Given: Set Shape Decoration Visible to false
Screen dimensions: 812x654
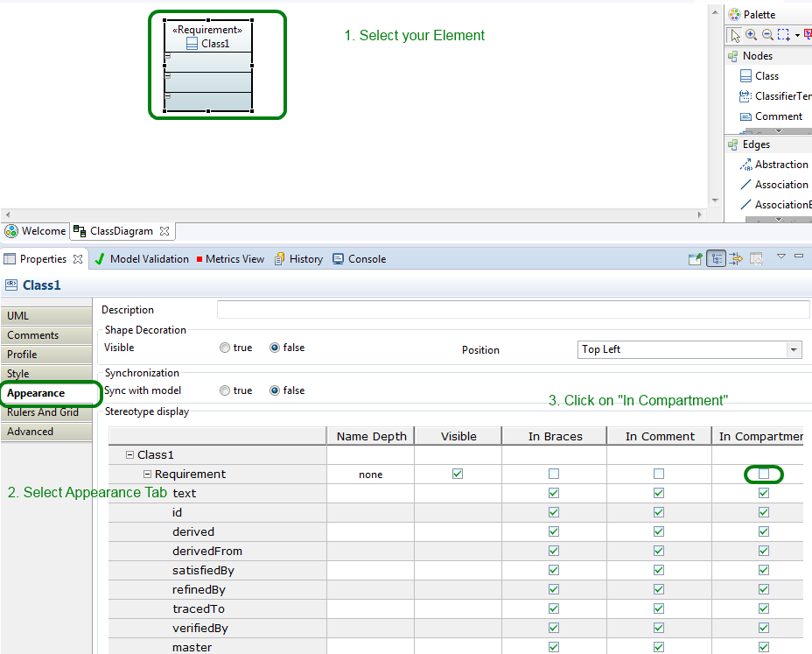Looking at the screenshot, I should point(275,348).
